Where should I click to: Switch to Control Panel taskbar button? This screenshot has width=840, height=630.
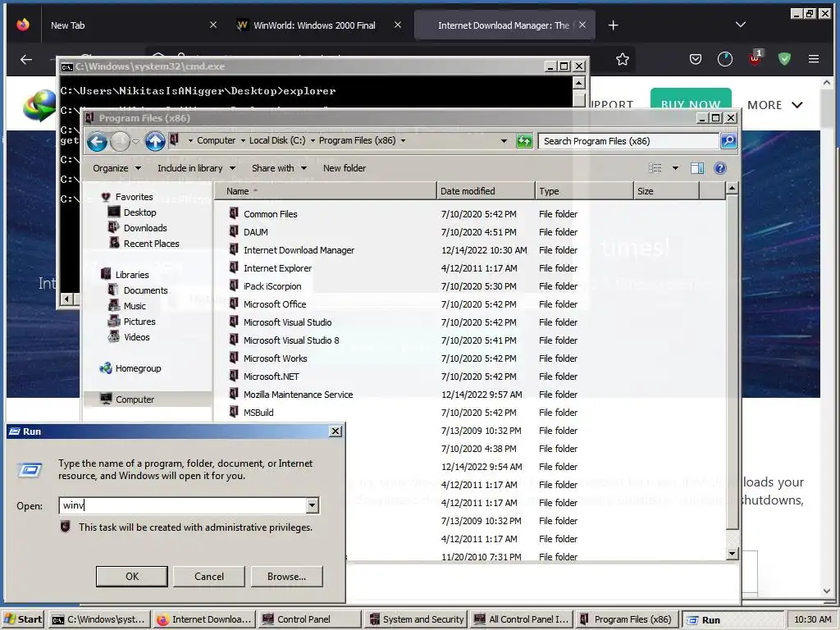(x=310, y=619)
